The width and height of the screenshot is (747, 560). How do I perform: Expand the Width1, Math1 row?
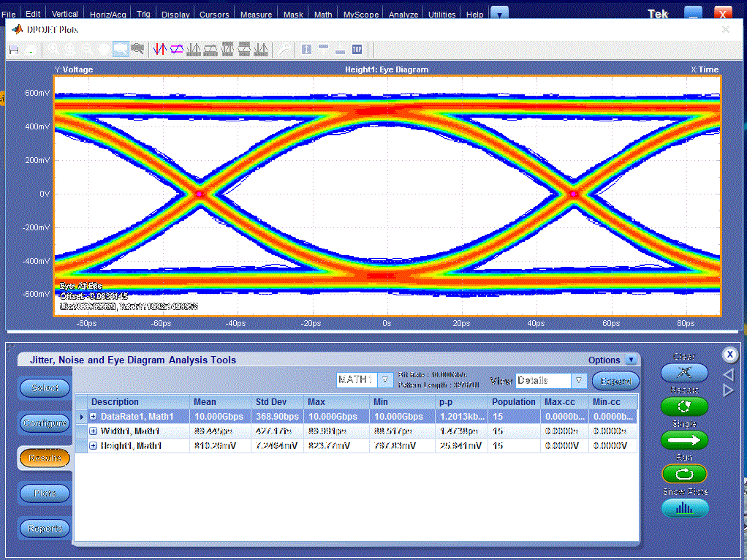(x=94, y=431)
